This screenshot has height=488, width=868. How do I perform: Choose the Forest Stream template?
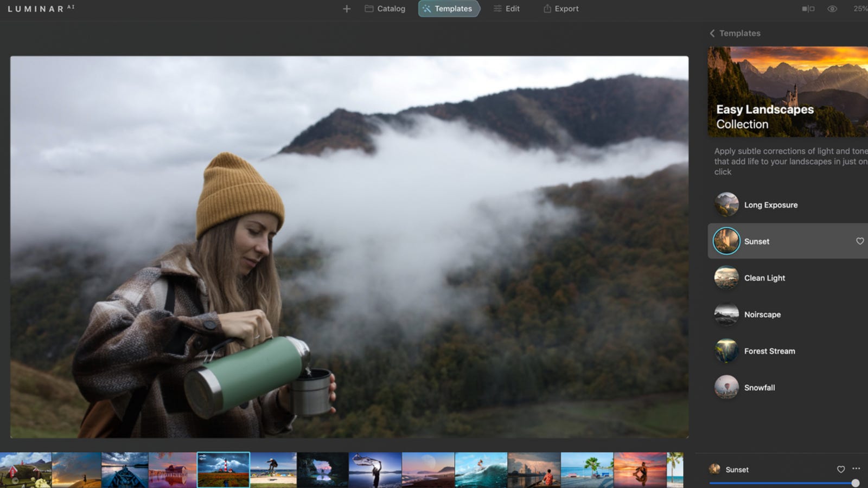point(769,351)
